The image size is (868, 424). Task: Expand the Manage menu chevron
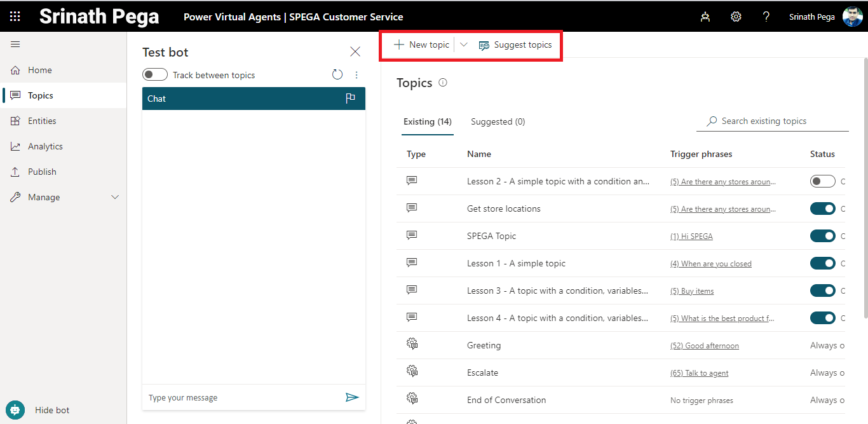coord(115,197)
